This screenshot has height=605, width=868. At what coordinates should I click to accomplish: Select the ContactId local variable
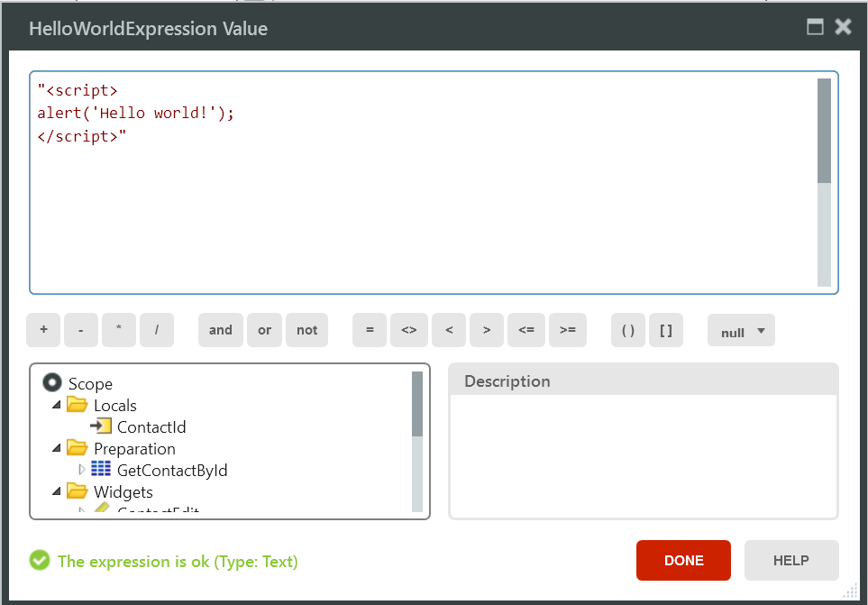click(x=151, y=427)
